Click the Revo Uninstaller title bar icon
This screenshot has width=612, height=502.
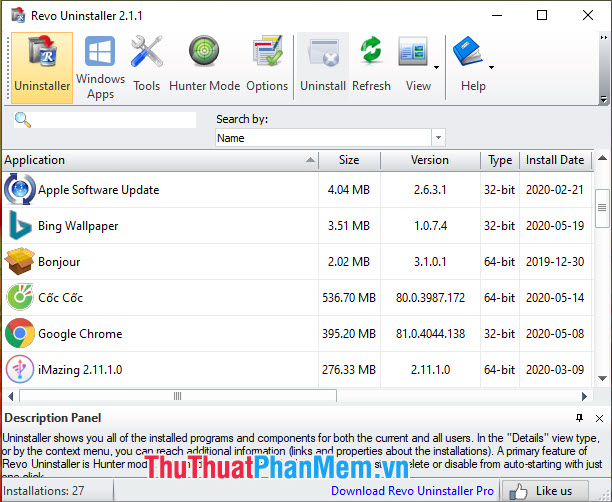[18, 15]
